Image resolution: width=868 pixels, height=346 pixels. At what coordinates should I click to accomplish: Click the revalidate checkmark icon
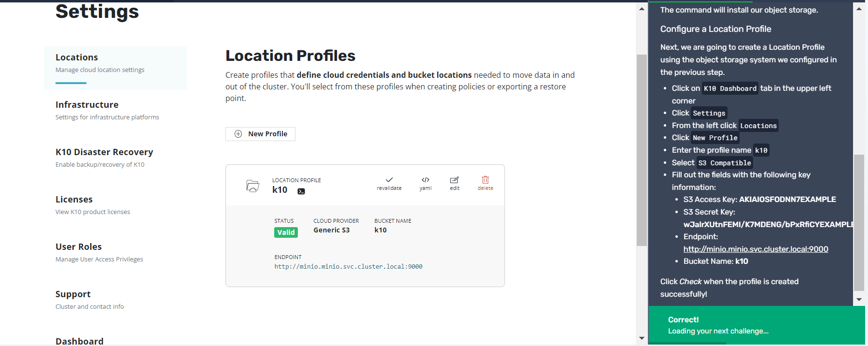point(389,180)
